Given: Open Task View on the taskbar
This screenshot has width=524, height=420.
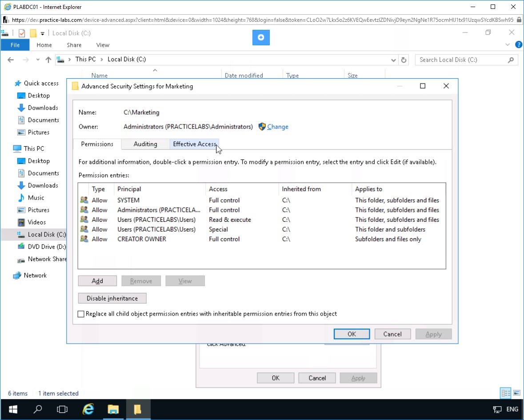Looking at the screenshot, I should (62, 409).
